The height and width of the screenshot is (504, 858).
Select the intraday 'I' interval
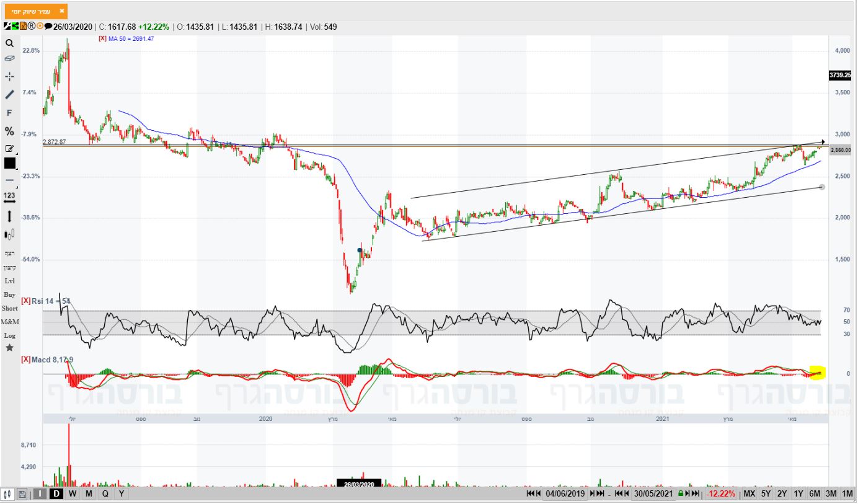[x=40, y=494]
